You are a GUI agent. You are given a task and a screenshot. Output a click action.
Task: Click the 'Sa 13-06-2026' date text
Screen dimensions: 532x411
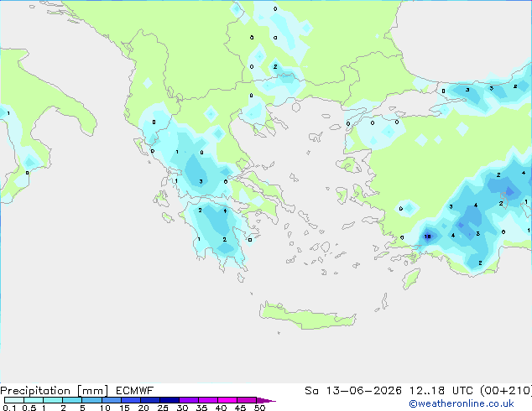[353, 391]
